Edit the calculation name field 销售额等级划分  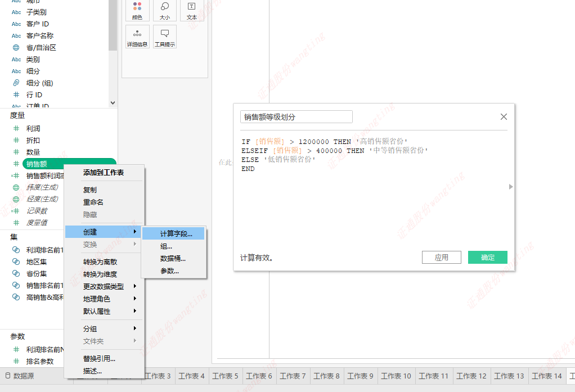tap(297, 116)
